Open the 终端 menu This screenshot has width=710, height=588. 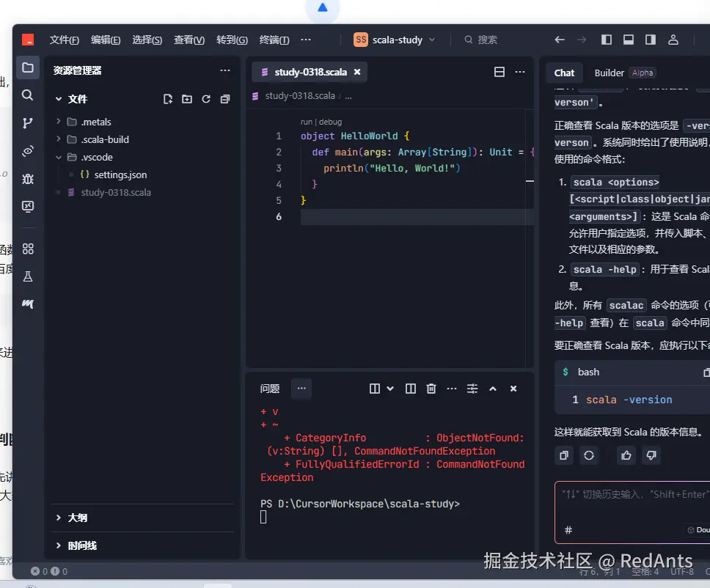click(274, 40)
